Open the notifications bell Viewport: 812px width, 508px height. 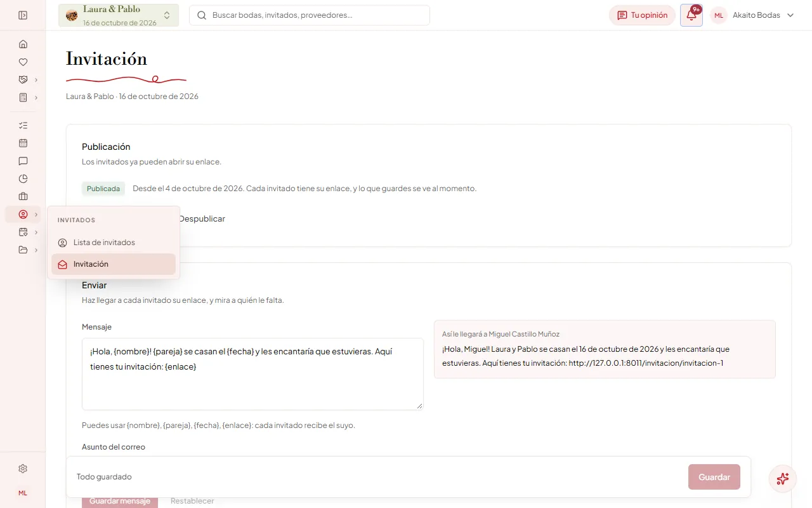point(691,15)
